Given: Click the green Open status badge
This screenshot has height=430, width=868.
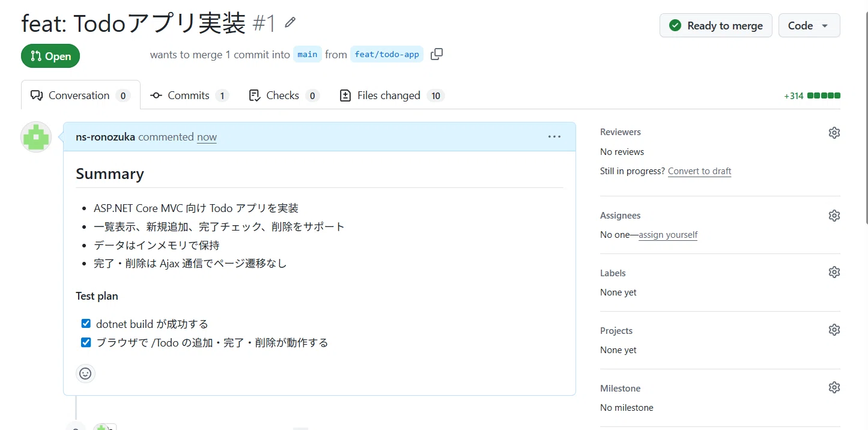Looking at the screenshot, I should pos(50,56).
